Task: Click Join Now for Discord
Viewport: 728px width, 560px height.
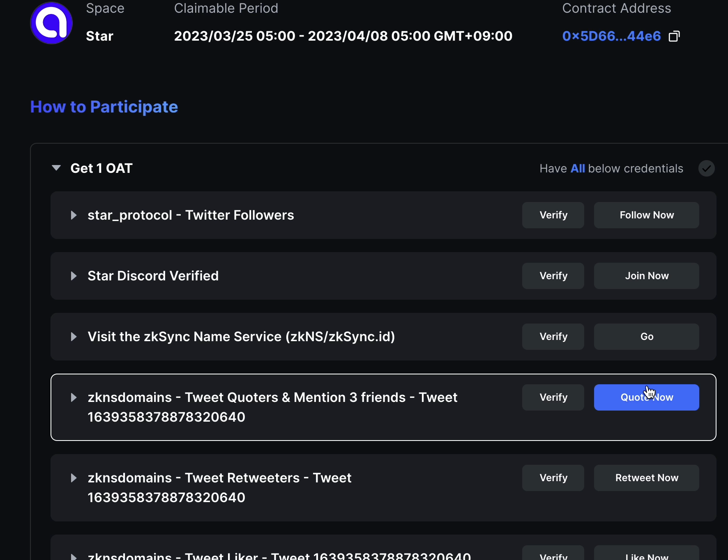Action: click(x=647, y=276)
